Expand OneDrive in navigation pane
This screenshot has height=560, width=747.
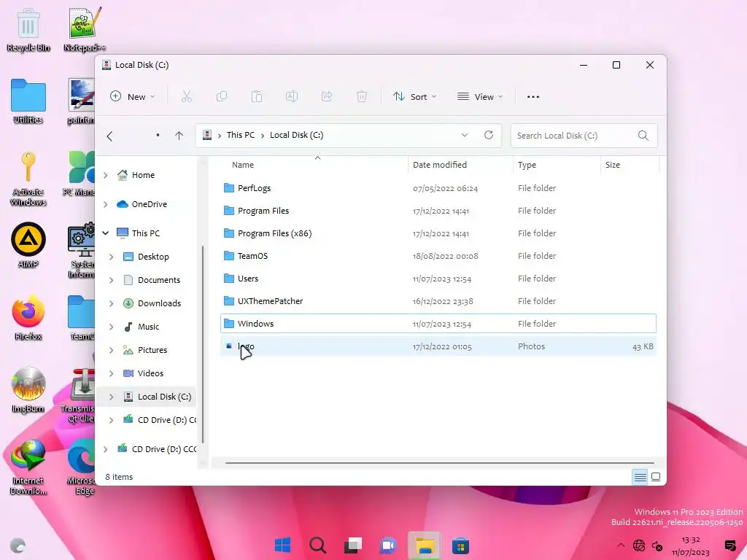click(x=105, y=204)
